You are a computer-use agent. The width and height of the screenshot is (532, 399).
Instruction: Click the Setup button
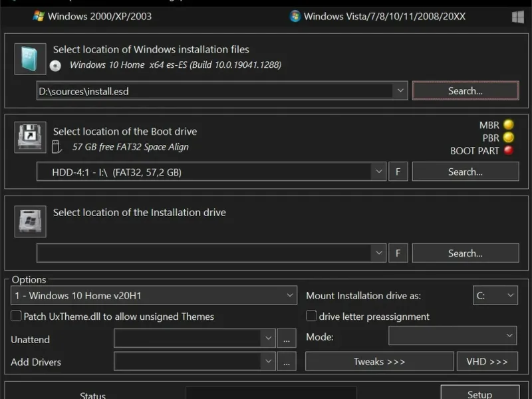coord(479,393)
